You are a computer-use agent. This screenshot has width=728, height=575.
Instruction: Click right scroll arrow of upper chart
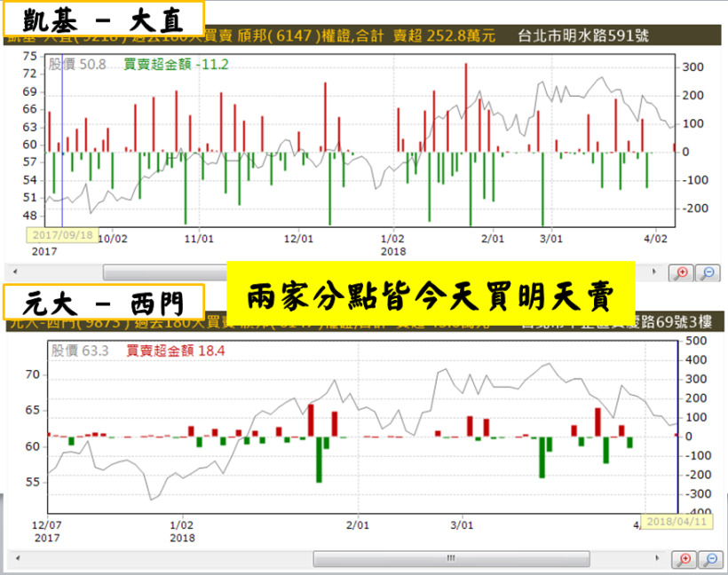pos(654,272)
